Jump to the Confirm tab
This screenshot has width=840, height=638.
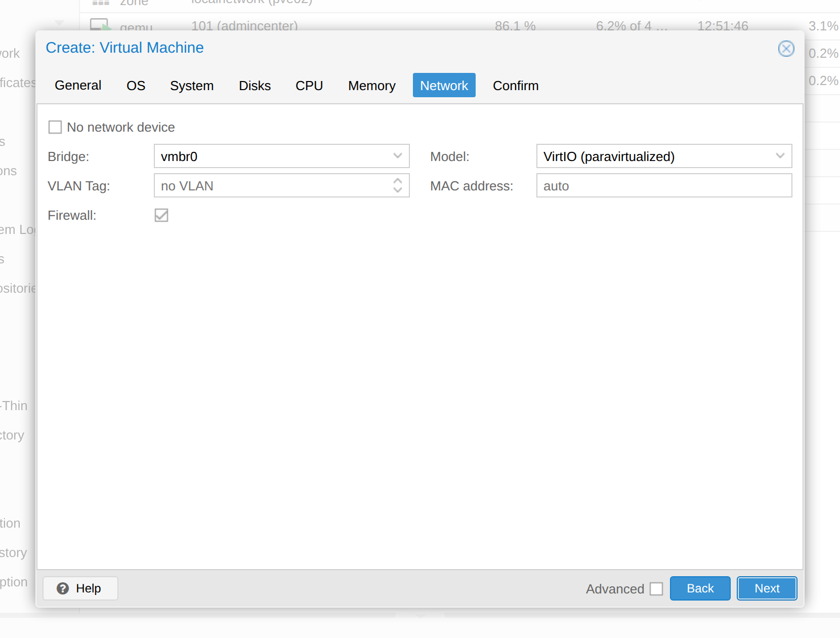(516, 85)
